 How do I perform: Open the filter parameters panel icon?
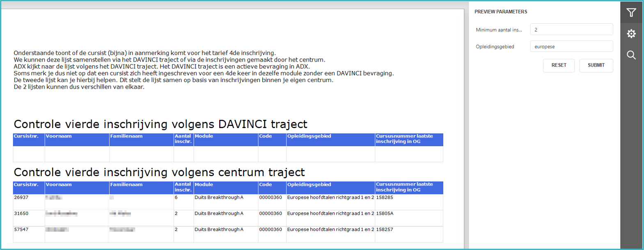coord(631,12)
